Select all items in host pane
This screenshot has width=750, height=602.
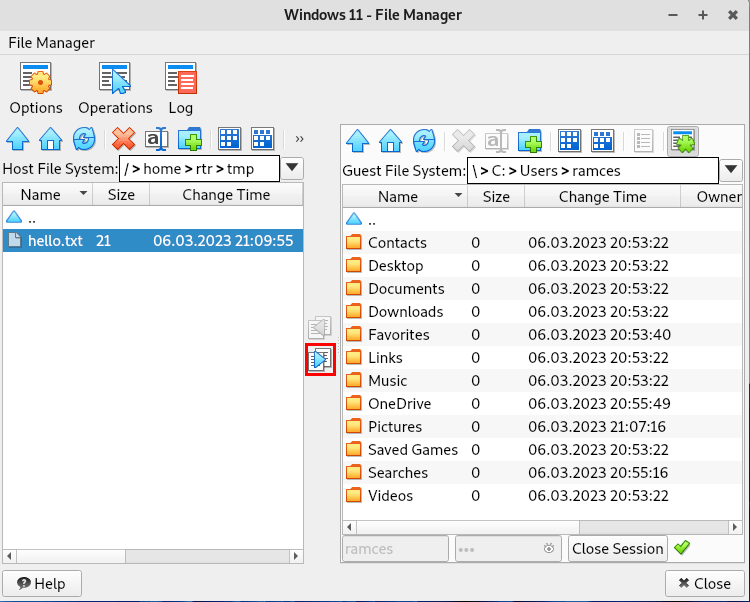click(x=229, y=139)
